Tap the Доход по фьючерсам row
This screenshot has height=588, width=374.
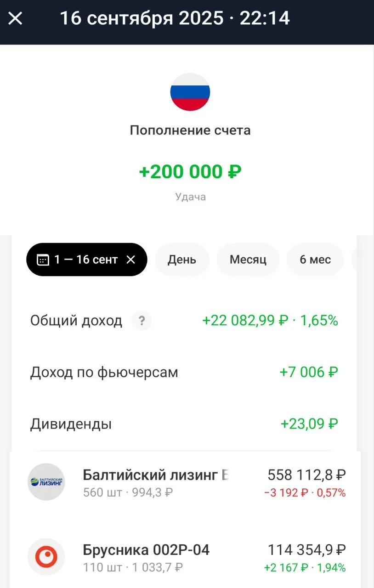184,372
